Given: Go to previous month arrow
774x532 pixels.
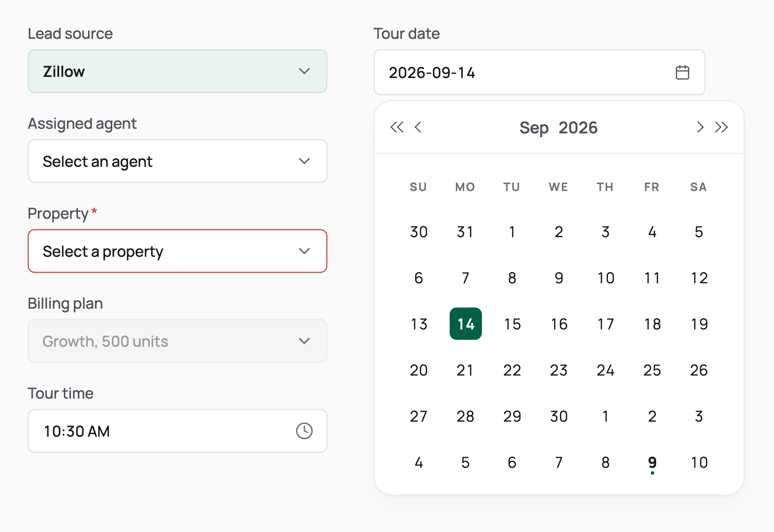Looking at the screenshot, I should click(x=418, y=127).
